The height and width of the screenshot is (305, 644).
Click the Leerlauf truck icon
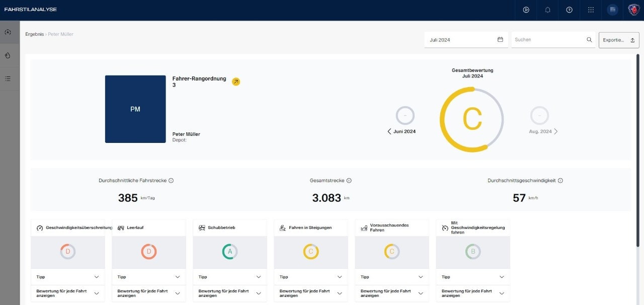(x=121, y=228)
